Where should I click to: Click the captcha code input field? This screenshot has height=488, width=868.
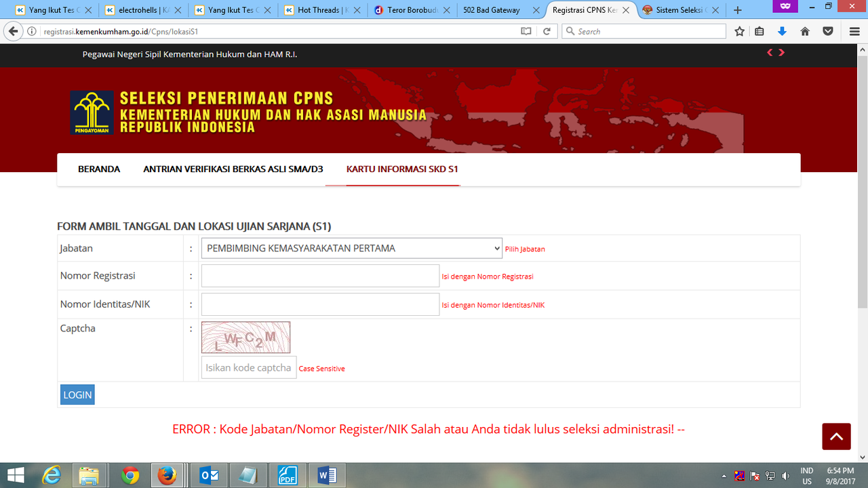tap(249, 367)
